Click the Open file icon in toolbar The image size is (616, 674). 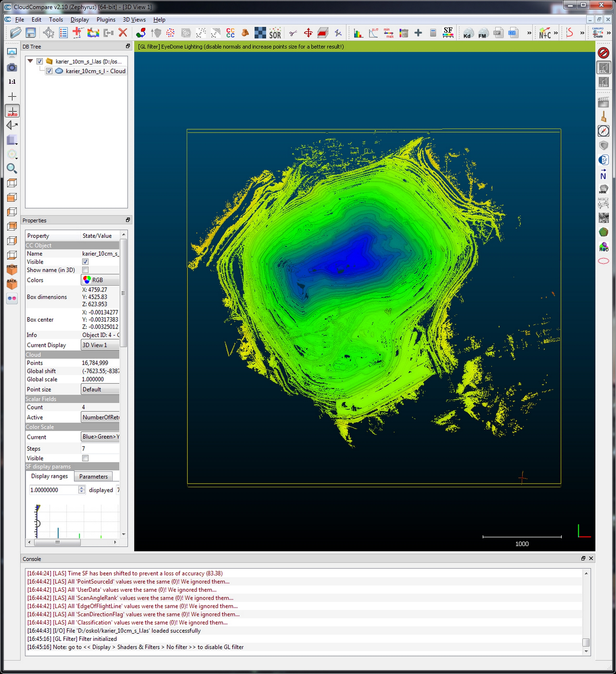pos(15,33)
